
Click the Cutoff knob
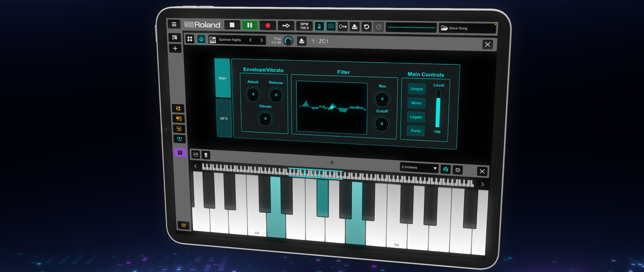point(381,124)
